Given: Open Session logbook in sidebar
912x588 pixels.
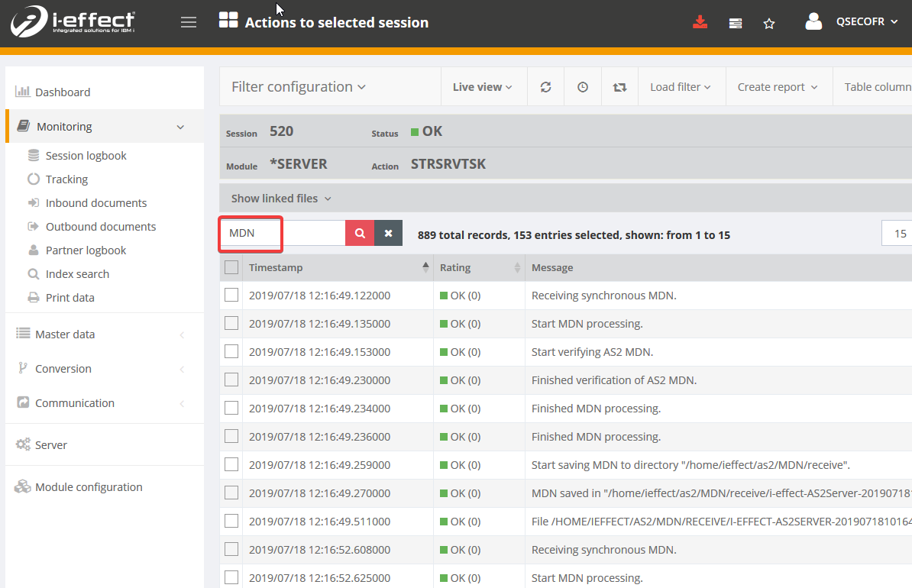Looking at the screenshot, I should coord(86,156).
